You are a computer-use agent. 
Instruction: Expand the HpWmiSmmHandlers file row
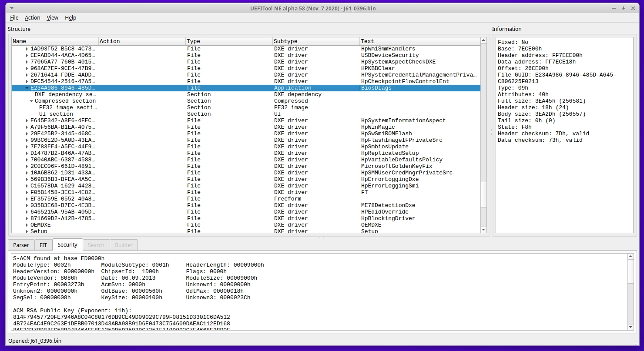27,49
